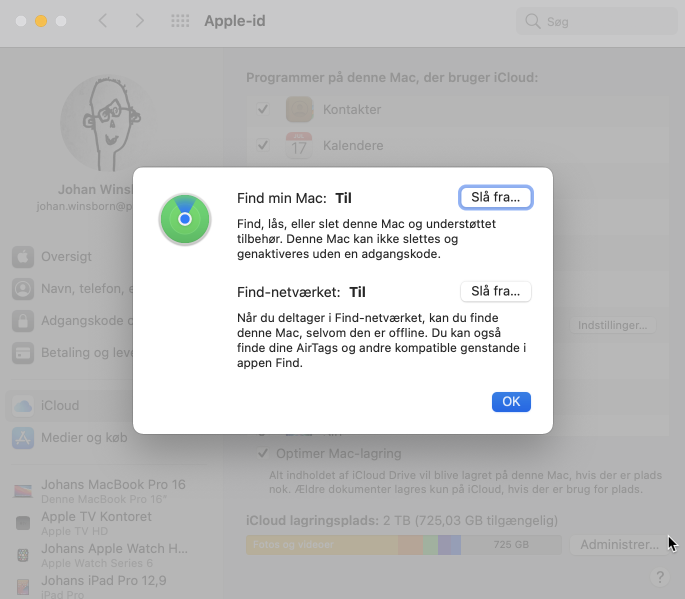Click the person icon beside Navn, telefon
This screenshot has height=599, width=685.
[x=23, y=289]
